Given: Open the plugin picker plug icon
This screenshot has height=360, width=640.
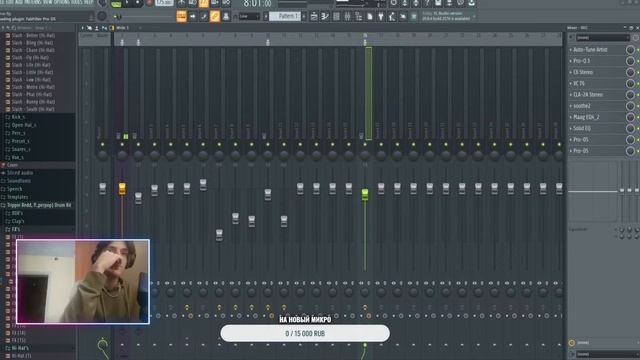Looking at the screenshot, I should [381, 16].
